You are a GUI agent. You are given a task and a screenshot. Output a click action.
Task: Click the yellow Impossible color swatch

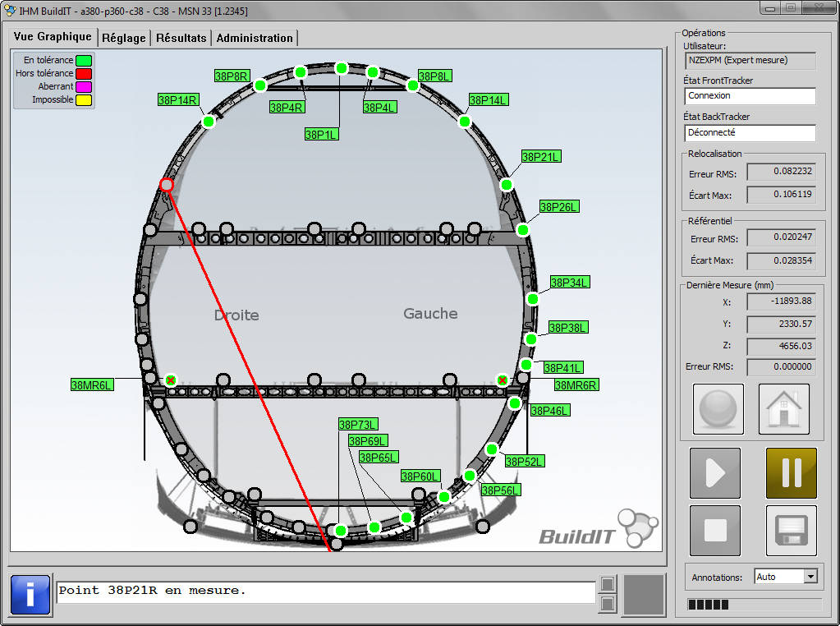tap(83, 99)
